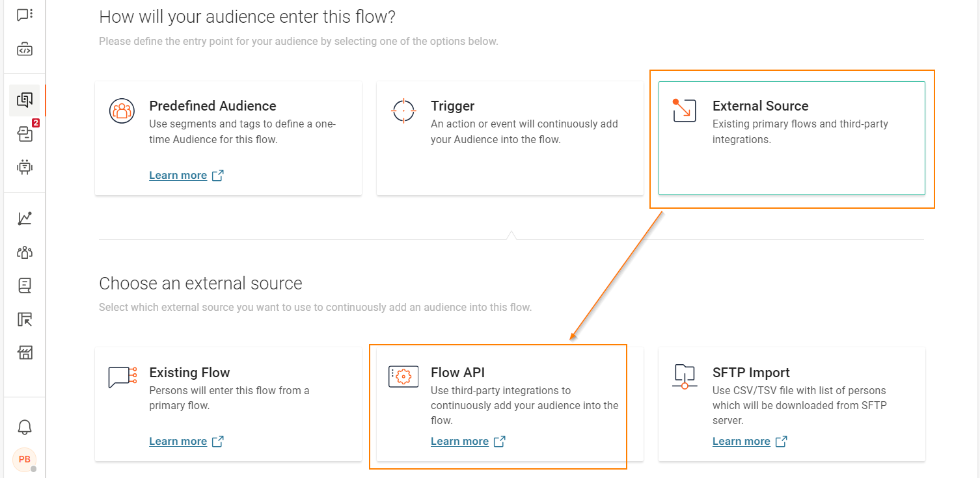Select the External Source option card
This screenshot has width=980, height=478.
791,138
